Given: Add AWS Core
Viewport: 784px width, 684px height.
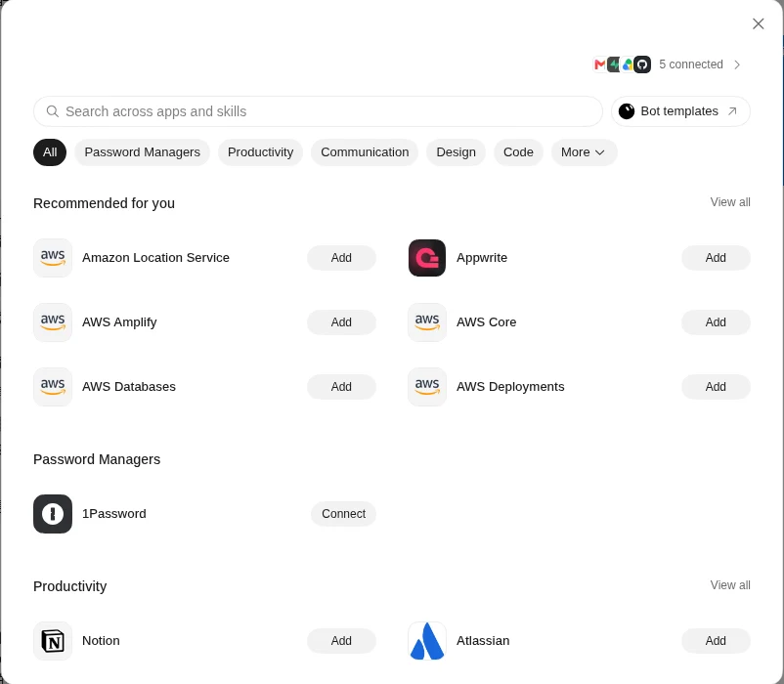Looking at the screenshot, I should pyautogui.click(x=716, y=322).
